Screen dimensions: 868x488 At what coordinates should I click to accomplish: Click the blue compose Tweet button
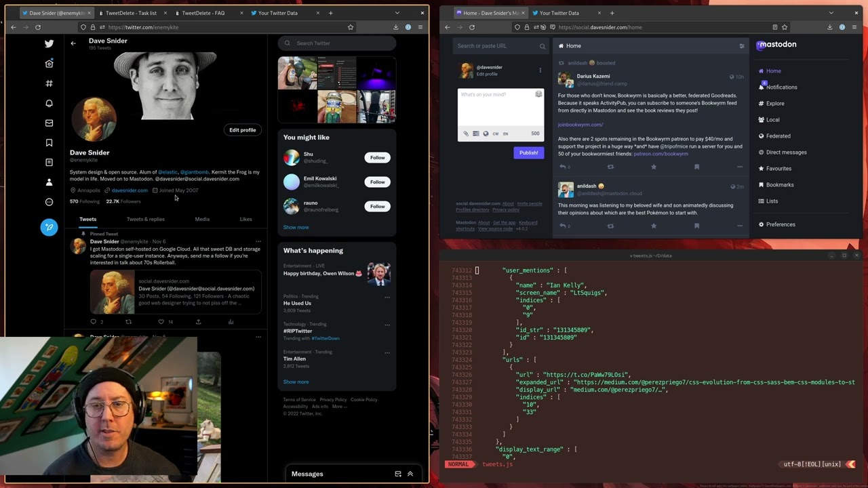(49, 227)
